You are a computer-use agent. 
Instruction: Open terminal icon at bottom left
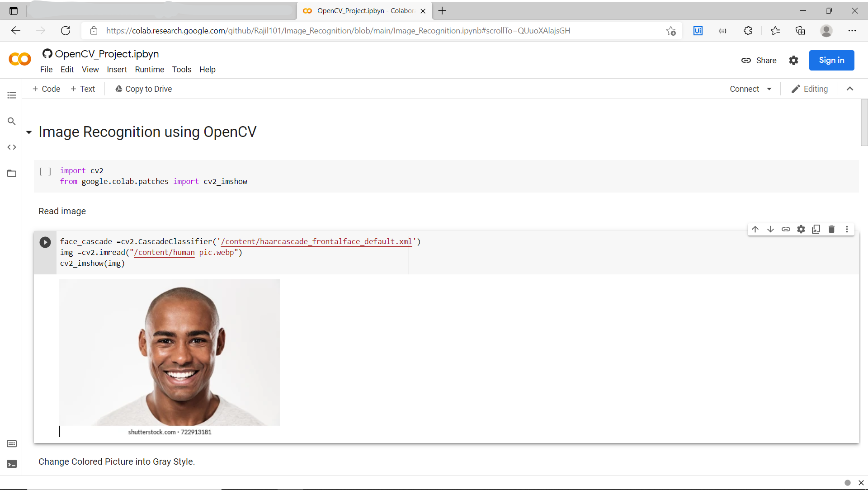click(12, 464)
